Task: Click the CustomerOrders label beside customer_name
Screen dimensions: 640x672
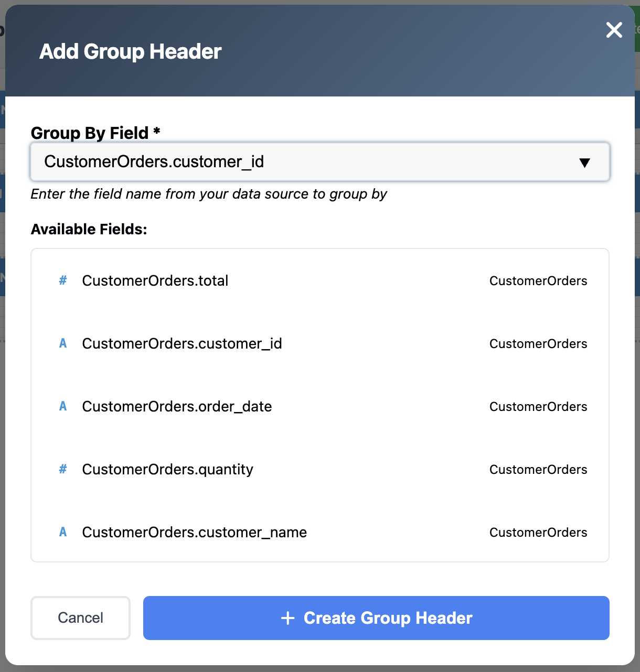Action: [x=538, y=532]
